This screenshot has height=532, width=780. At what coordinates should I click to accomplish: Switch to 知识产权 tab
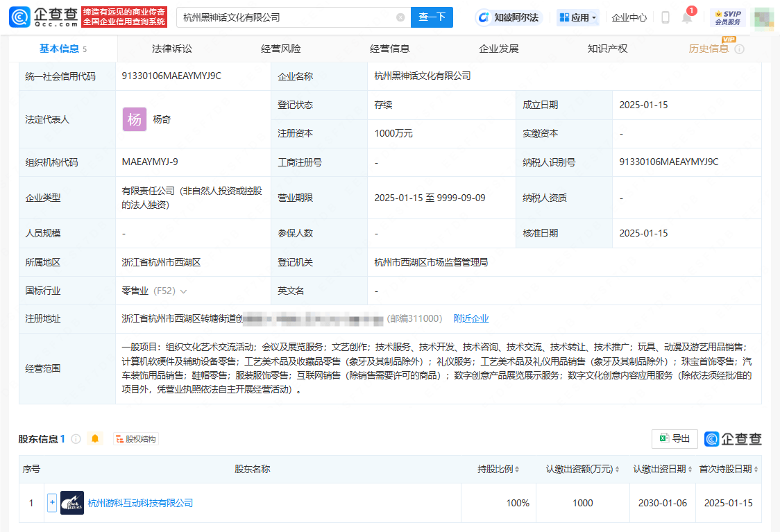click(x=607, y=49)
